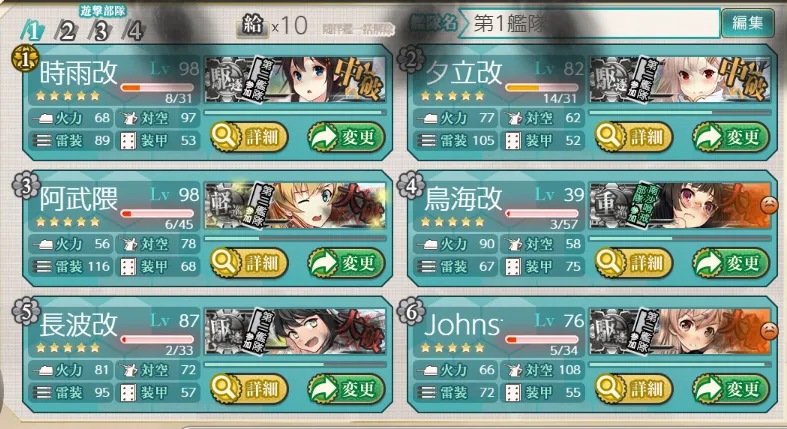The image size is (787, 429).
Task: Open 詳細 details for 時雨改
Action: 249,136
